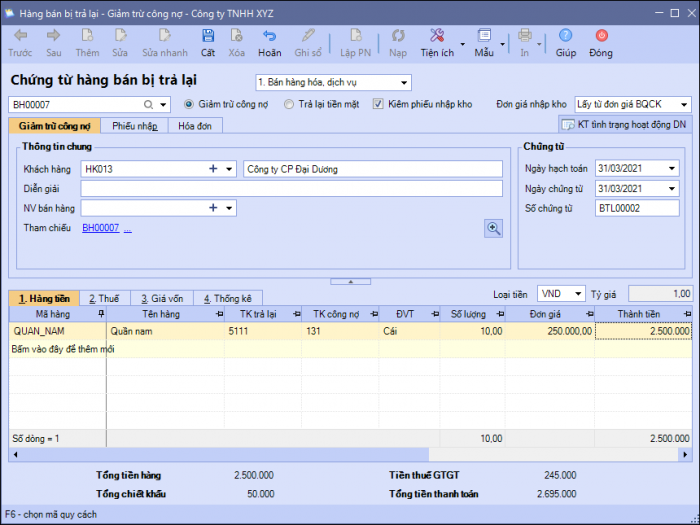The image size is (700, 525).
Task: Click the Cất (save) toolbar icon
Action: coord(207,36)
